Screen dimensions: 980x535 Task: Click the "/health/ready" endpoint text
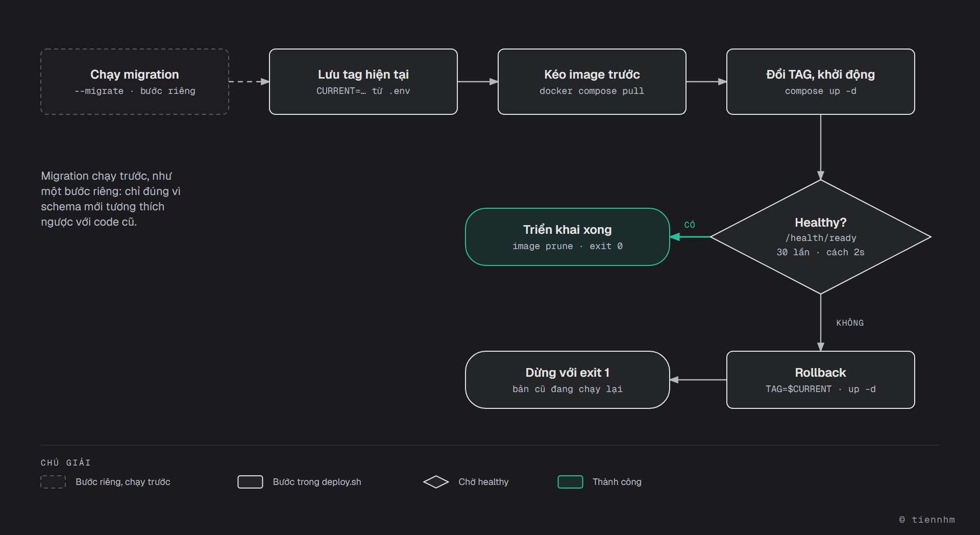click(821, 238)
